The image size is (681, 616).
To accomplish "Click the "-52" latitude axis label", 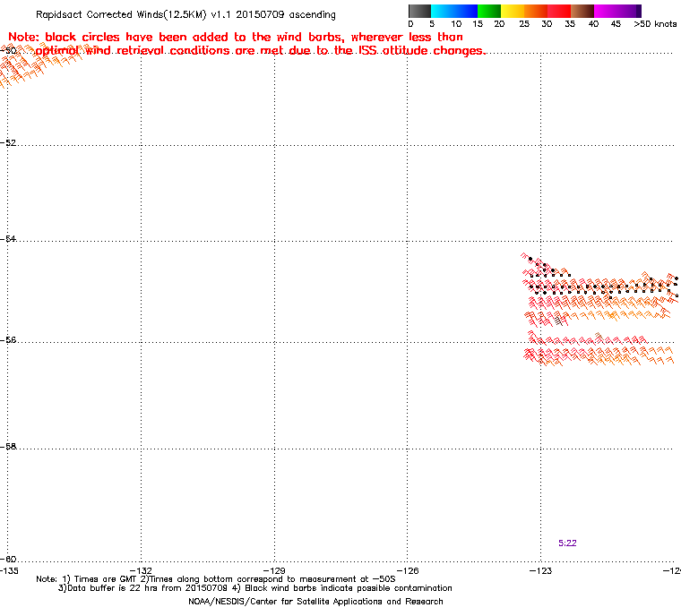I will 8,143.
